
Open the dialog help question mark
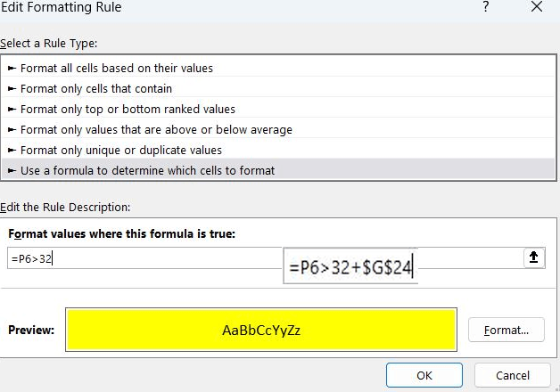point(486,7)
